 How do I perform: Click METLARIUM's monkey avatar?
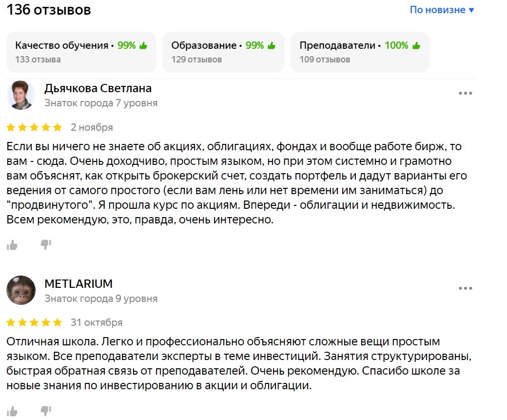coord(21,290)
